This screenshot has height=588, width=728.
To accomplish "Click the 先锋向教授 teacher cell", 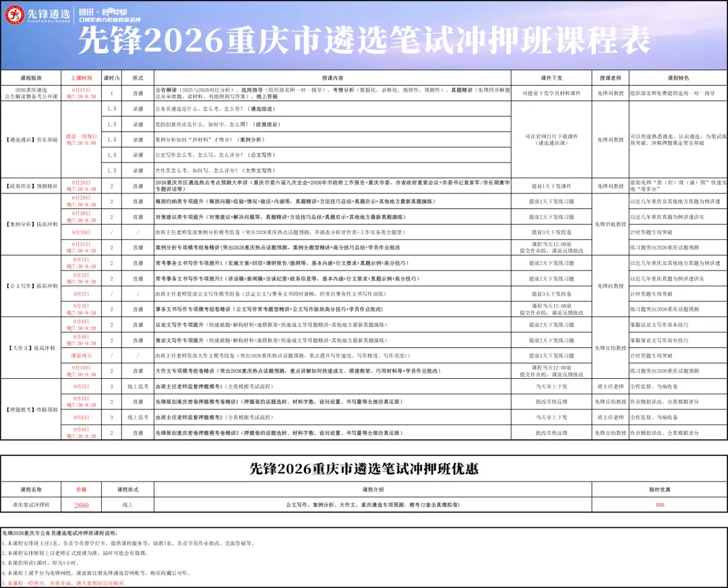I will point(611,286).
